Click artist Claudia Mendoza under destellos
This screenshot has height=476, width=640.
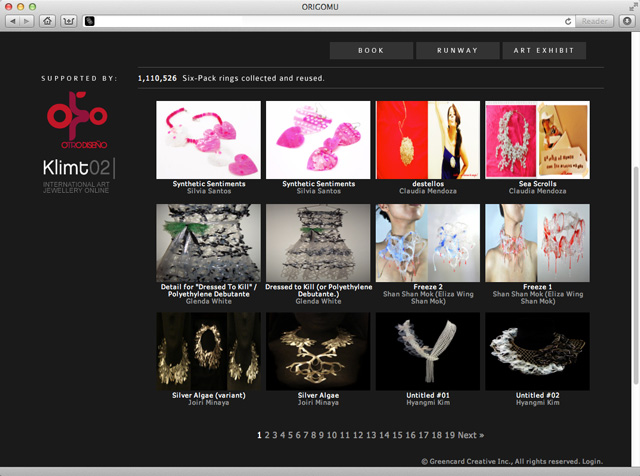[428, 191]
